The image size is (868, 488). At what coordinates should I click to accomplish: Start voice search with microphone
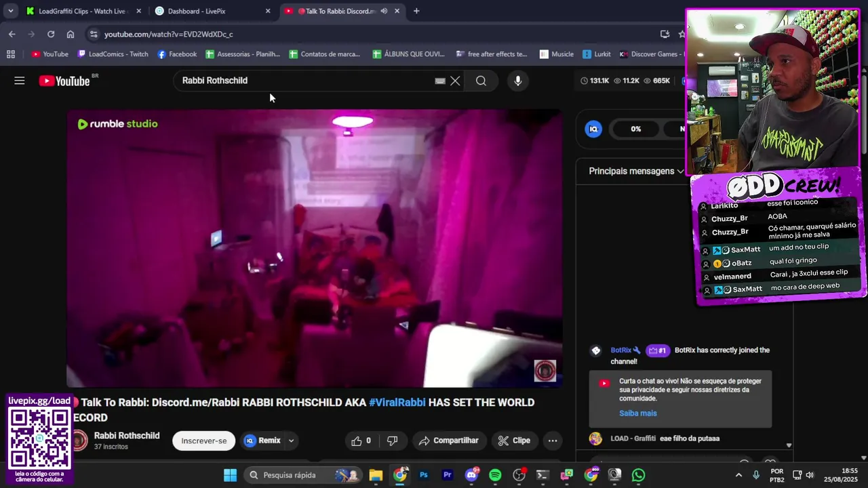coord(518,81)
